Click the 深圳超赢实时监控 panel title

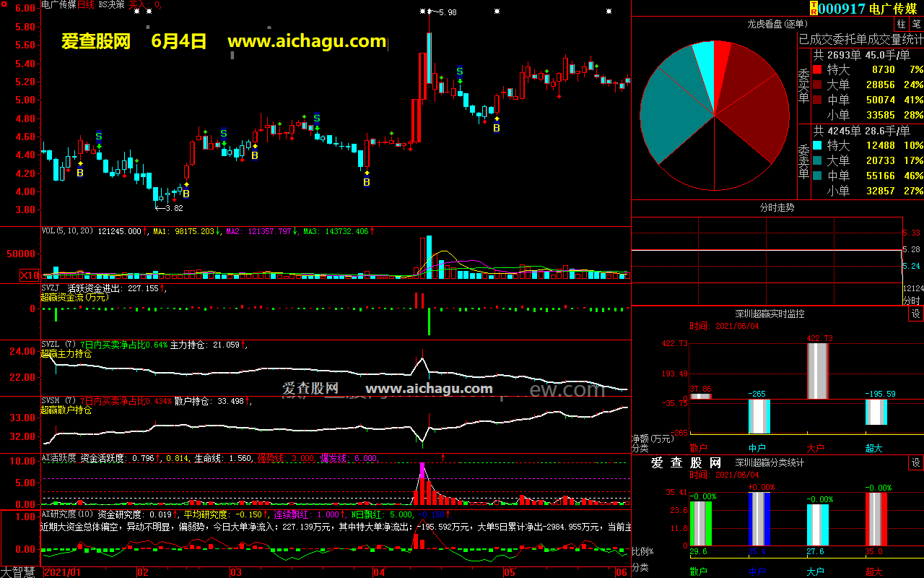770,314
